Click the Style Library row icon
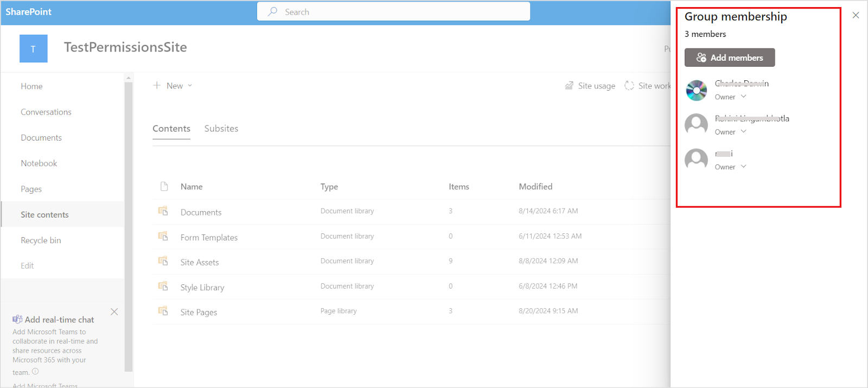Screen dimensions: 868x388 click(163, 286)
